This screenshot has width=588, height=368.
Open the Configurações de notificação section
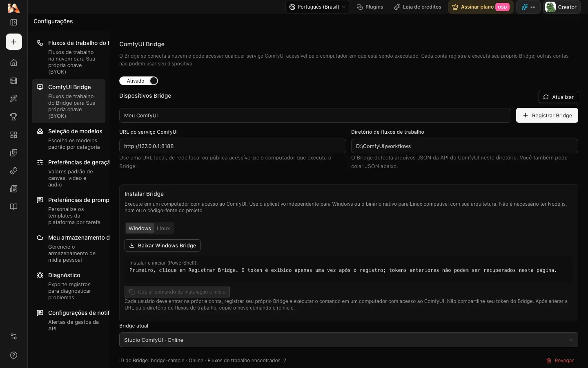(x=69, y=320)
